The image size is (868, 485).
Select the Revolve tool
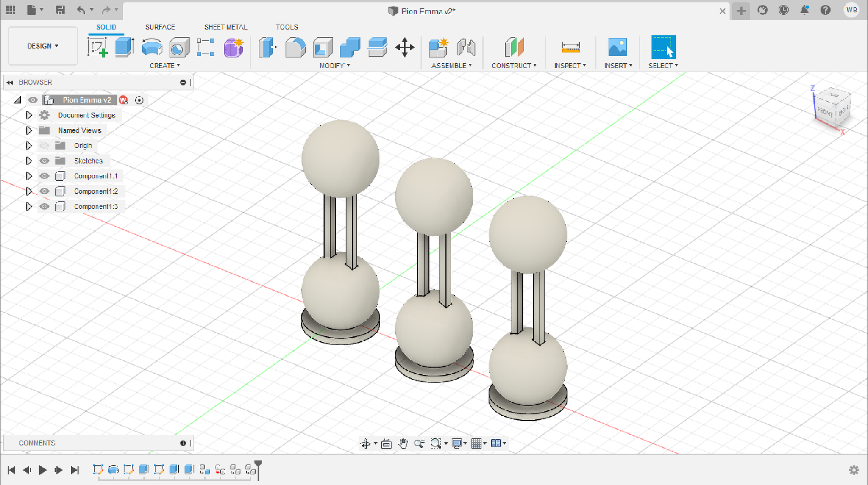[152, 47]
